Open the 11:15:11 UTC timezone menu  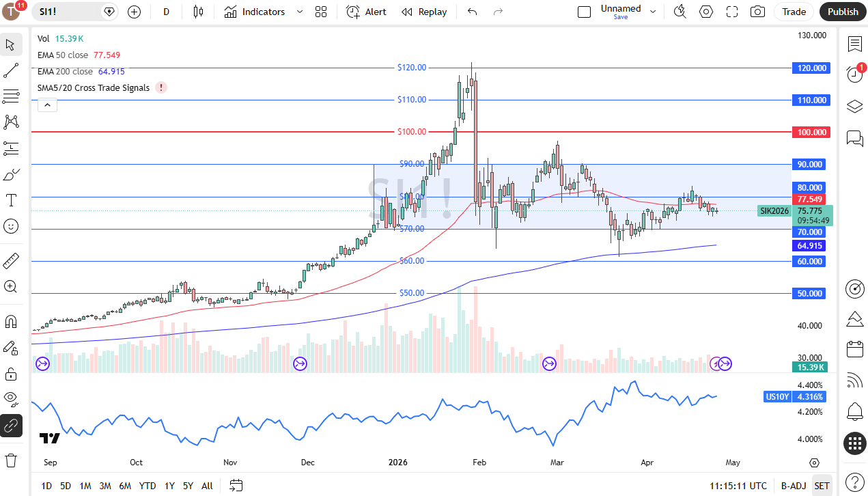(x=738, y=486)
